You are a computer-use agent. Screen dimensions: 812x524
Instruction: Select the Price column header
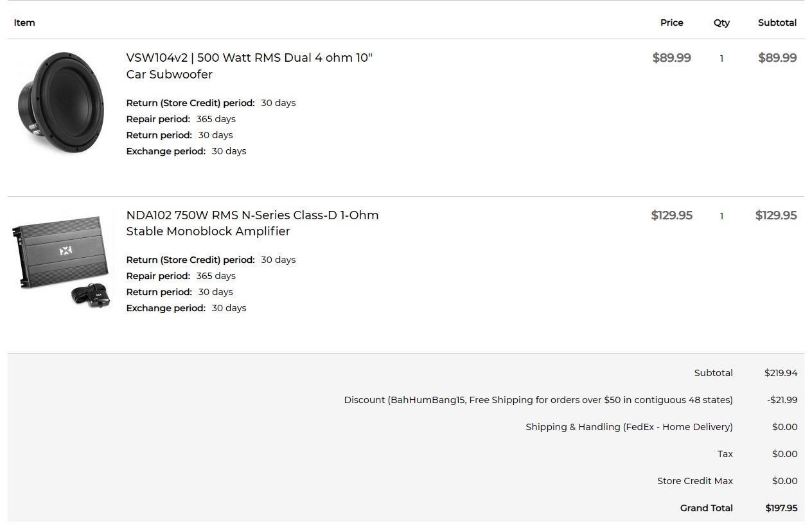point(671,23)
